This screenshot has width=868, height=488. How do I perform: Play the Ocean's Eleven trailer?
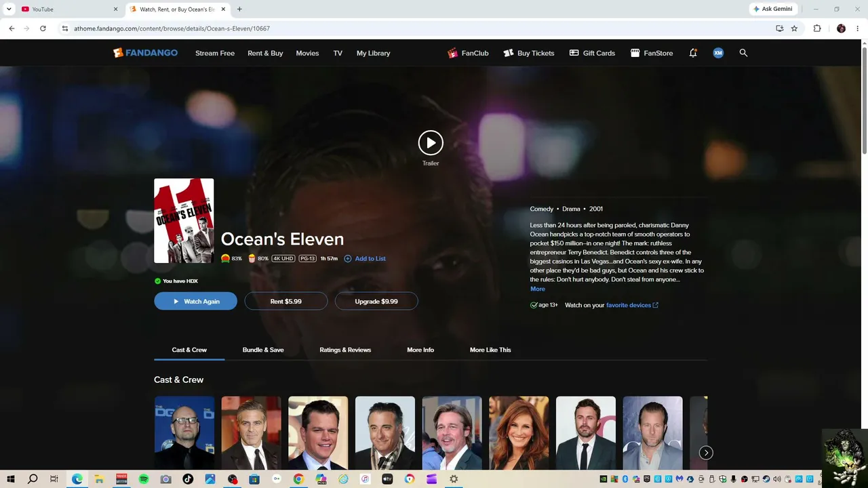[431, 143]
